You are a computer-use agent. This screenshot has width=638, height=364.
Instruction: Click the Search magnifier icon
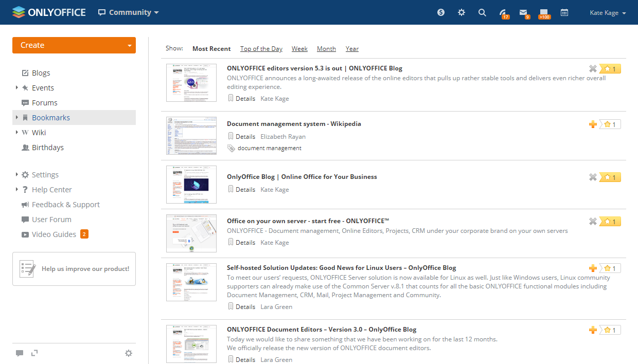click(x=482, y=12)
